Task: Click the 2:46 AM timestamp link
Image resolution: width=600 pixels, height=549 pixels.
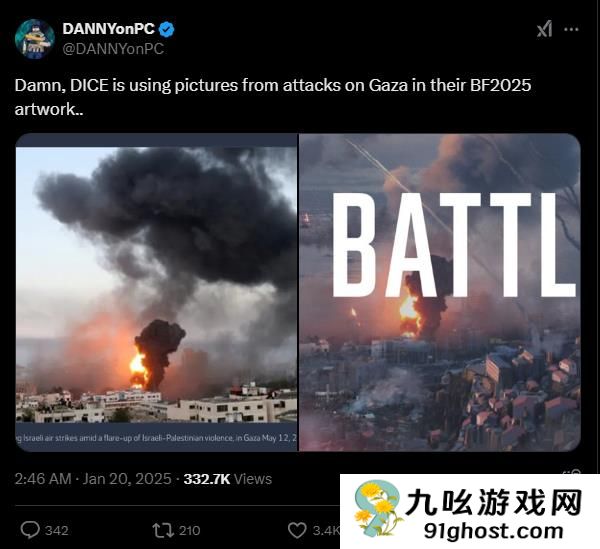Action: coord(43,479)
